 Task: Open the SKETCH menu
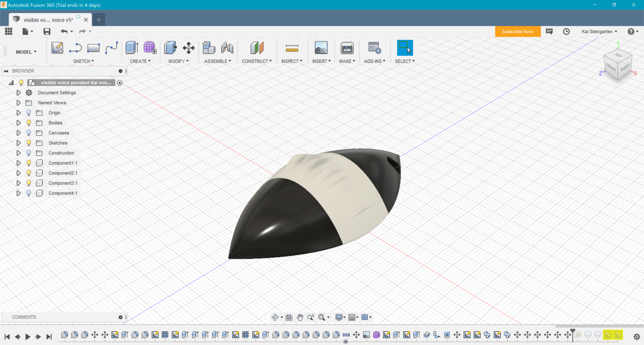coord(84,61)
